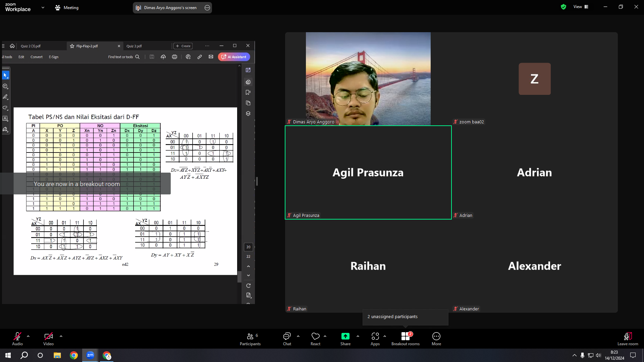Click the Acrobat layers panel icon

click(x=248, y=114)
